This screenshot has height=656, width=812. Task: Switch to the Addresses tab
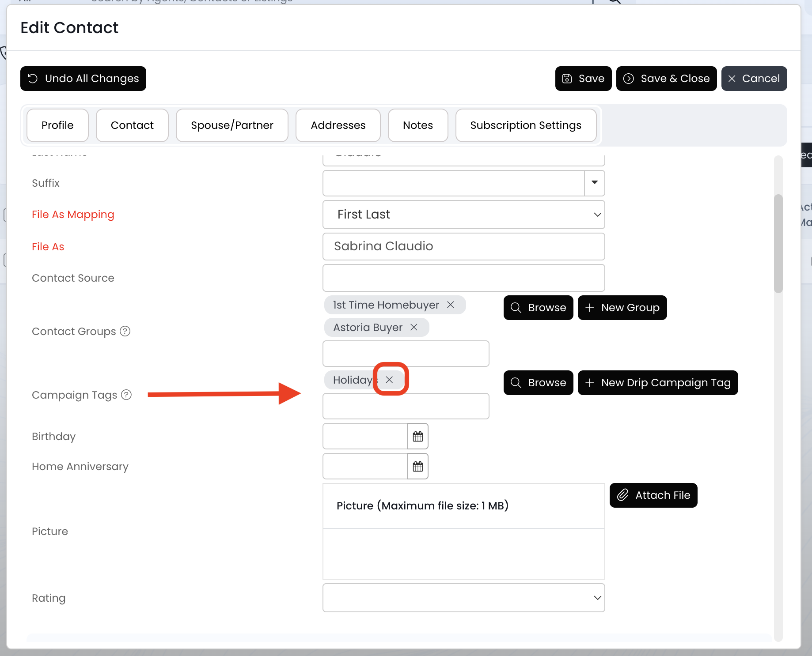[x=338, y=125]
